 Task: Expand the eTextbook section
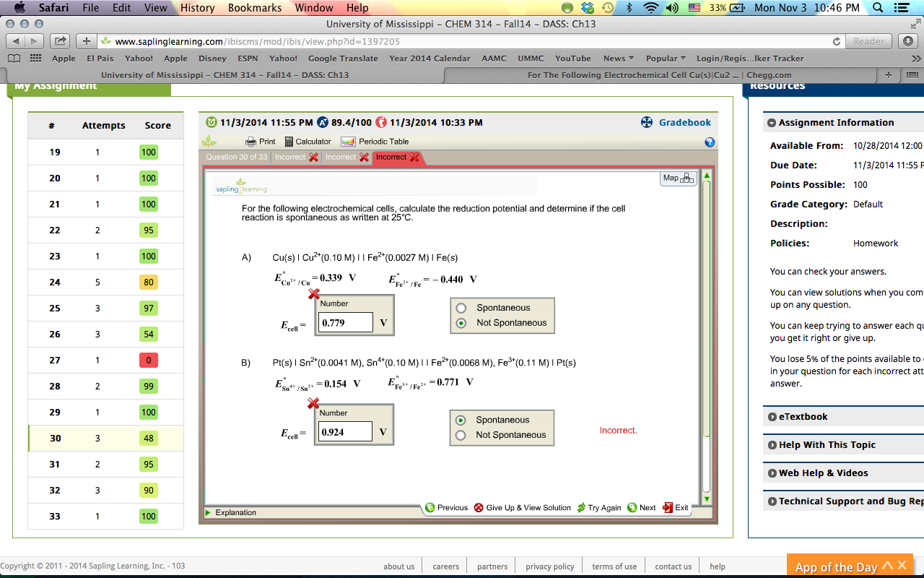tap(802, 417)
